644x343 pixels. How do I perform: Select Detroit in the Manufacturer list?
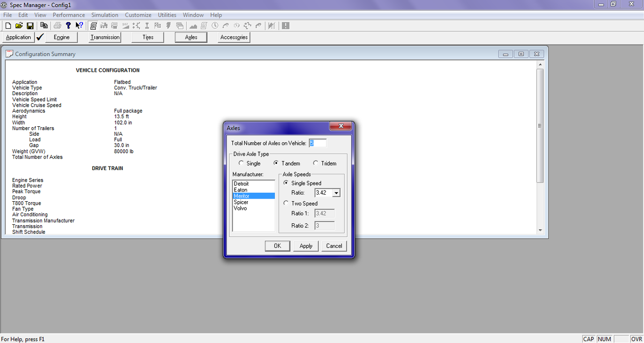pyautogui.click(x=254, y=184)
